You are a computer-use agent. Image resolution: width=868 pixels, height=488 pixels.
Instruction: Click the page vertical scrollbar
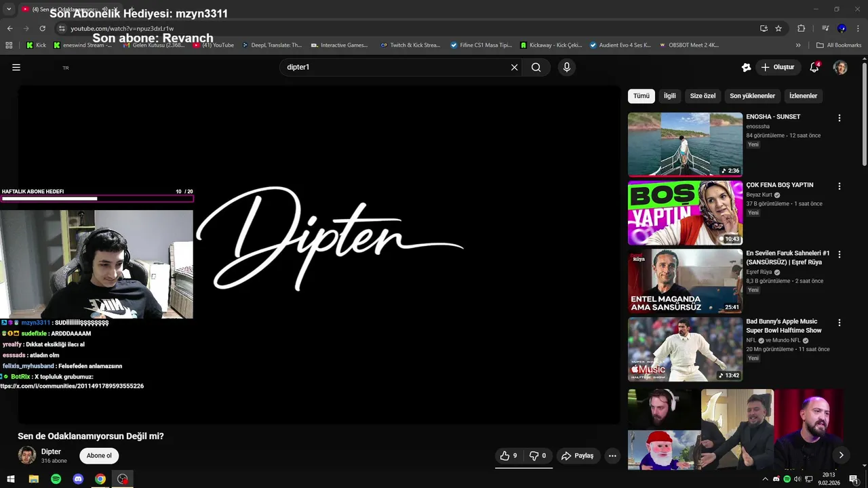(864, 113)
